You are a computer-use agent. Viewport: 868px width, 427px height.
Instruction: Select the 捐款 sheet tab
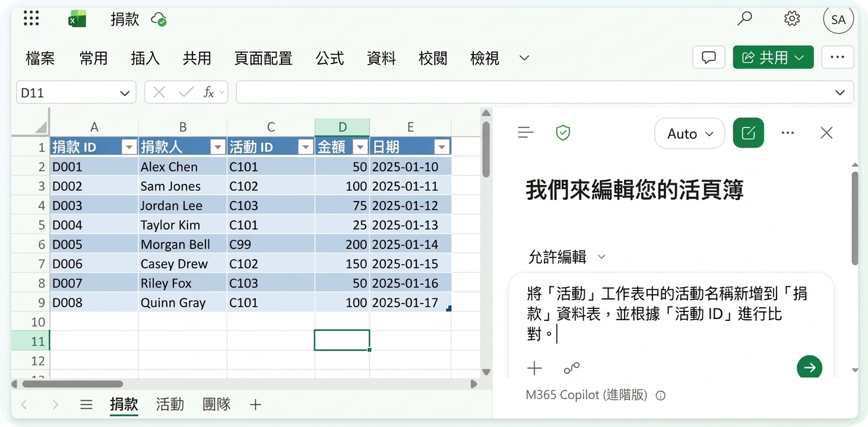124,404
